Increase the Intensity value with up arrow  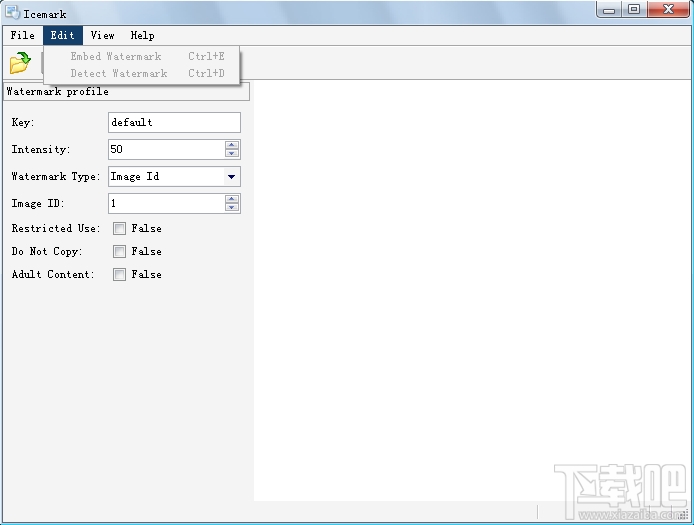click(231, 145)
